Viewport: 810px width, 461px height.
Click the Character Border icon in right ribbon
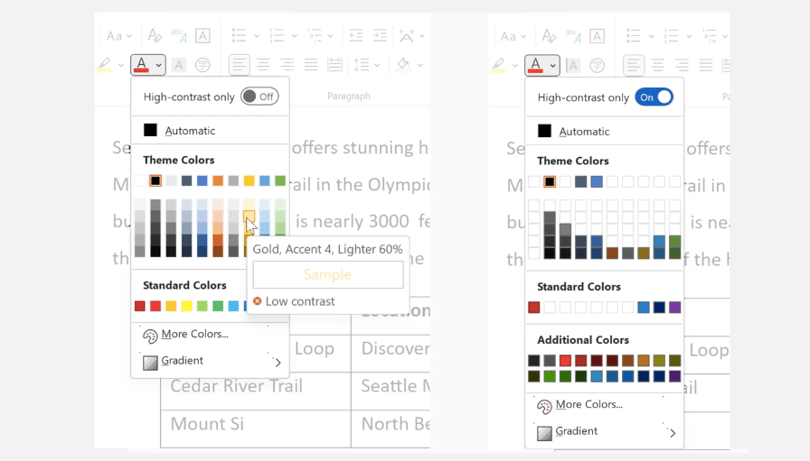point(597,36)
